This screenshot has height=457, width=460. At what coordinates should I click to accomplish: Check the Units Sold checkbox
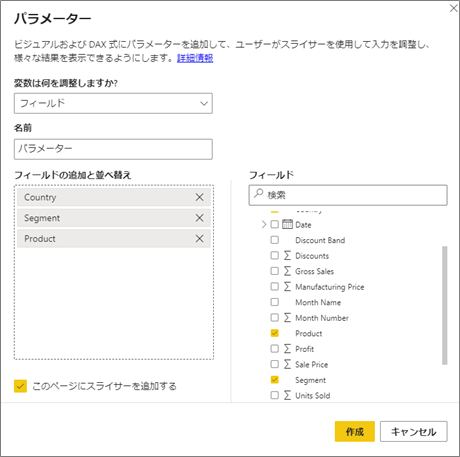(x=275, y=395)
